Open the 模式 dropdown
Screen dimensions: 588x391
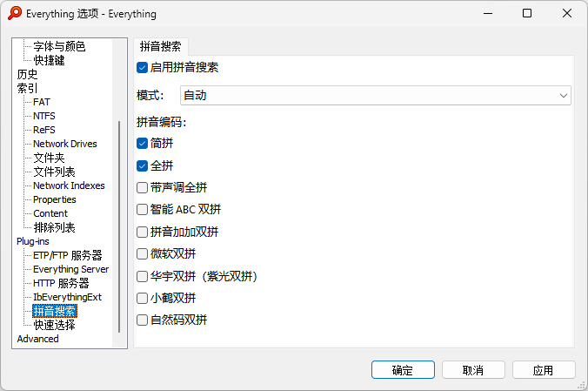point(375,95)
